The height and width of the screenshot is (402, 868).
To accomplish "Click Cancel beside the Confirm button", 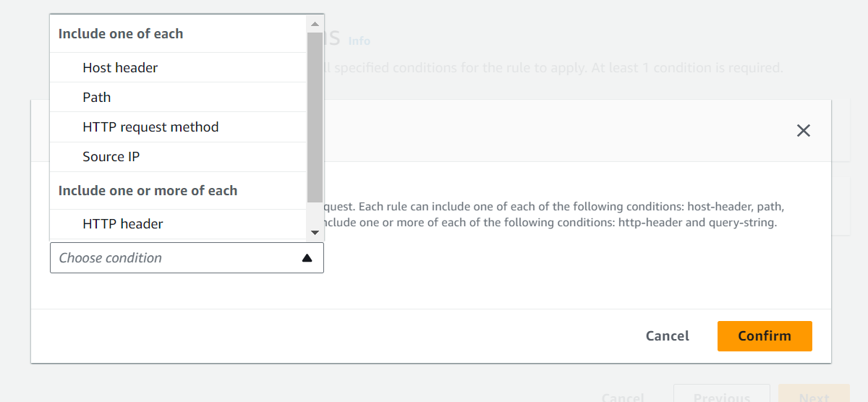I will click(668, 336).
